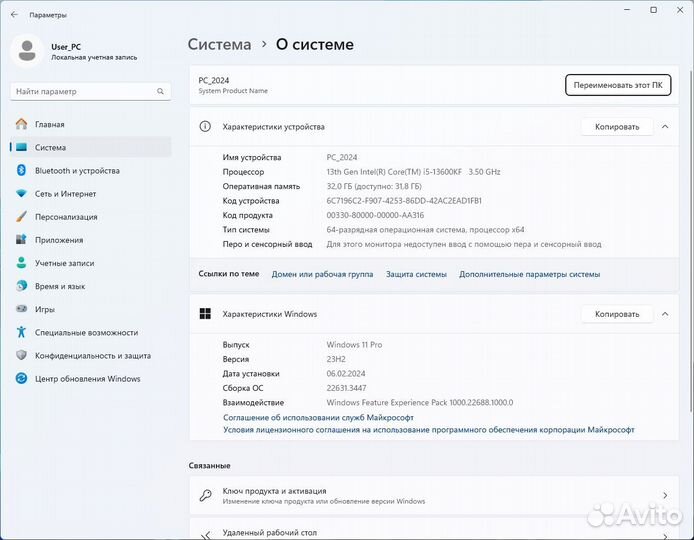Select processor value i5-13600KF text
This screenshot has height=540, width=694.
pos(413,172)
